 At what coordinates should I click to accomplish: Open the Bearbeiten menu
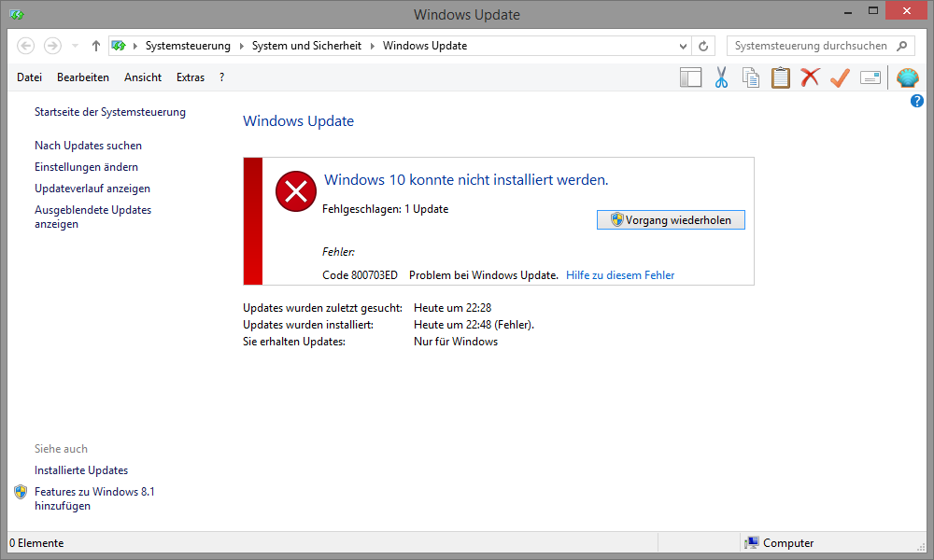pyautogui.click(x=83, y=77)
